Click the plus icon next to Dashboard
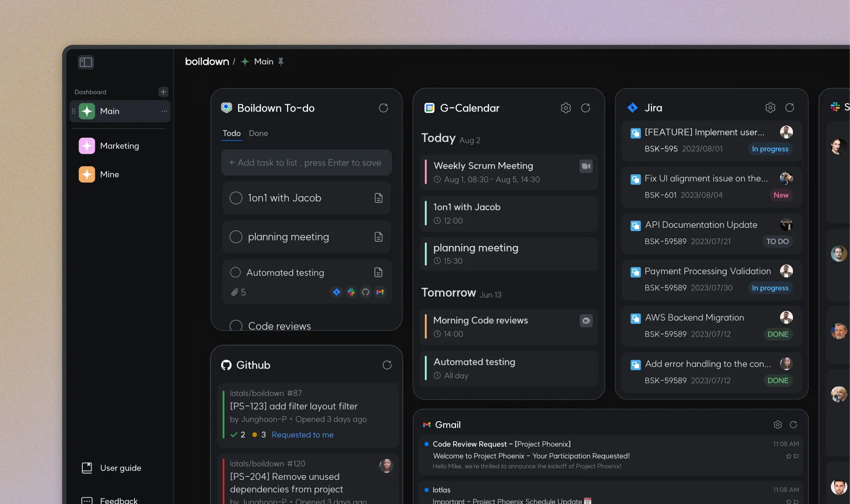Screen dimensions: 850x504 tap(163, 92)
